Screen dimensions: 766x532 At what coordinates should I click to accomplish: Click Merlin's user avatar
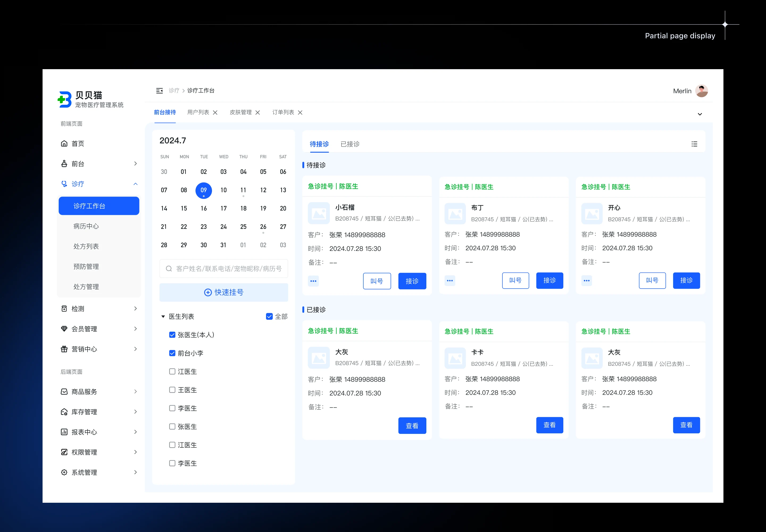pyautogui.click(x=701, y=91)
